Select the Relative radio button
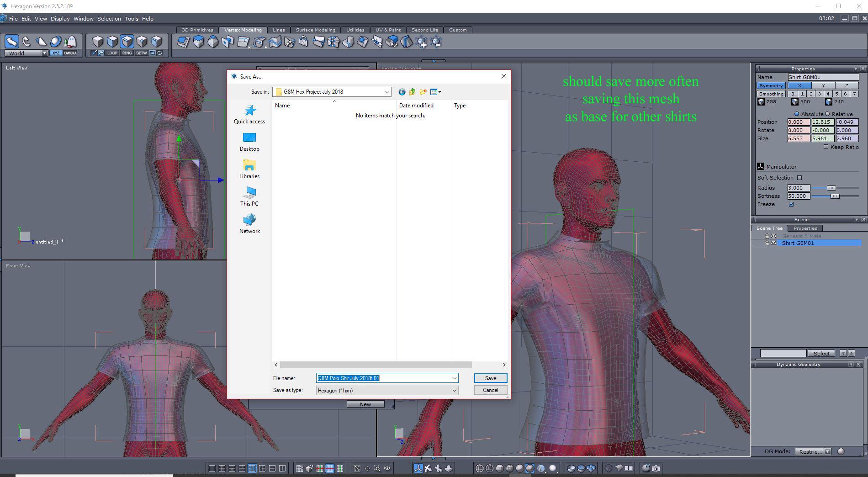 tap(827, 114)
